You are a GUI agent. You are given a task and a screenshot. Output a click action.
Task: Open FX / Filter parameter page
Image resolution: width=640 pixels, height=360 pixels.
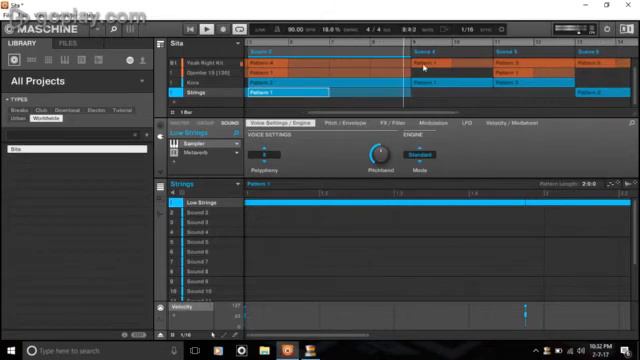click(393, 123)
